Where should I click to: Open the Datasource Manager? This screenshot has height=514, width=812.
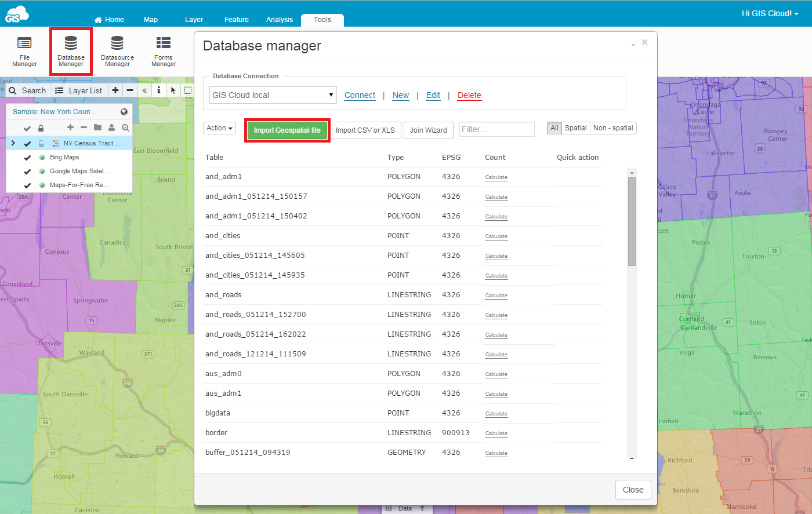pos(117,51)
